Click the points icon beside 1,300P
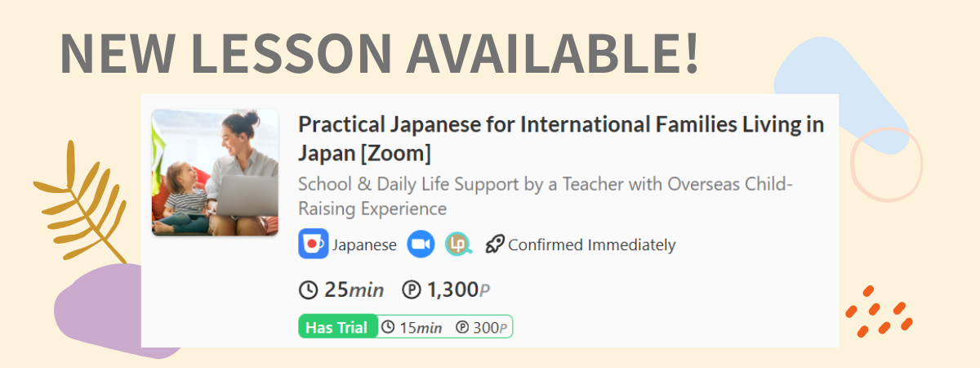This screenshot has width=980, height=368. (412, 289)
